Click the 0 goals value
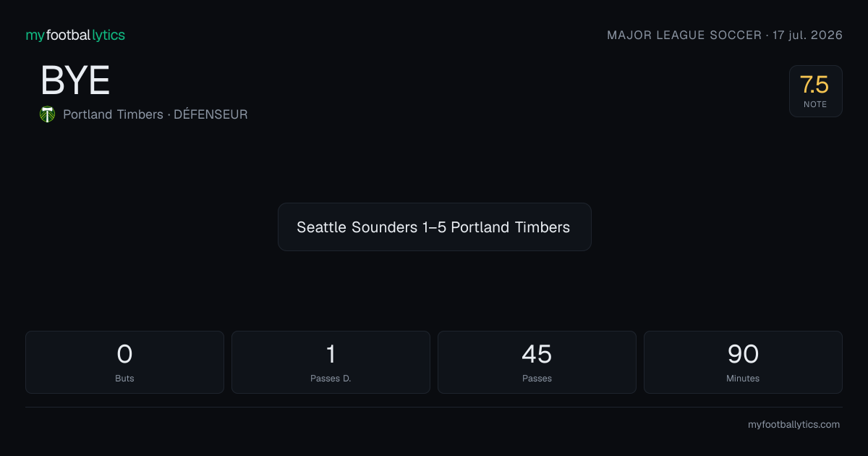 124,354
